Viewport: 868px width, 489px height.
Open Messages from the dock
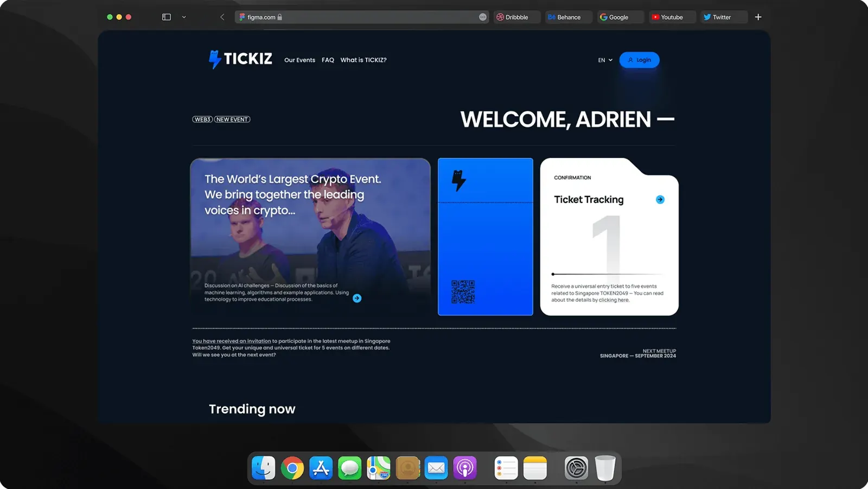tap(350, 468)
